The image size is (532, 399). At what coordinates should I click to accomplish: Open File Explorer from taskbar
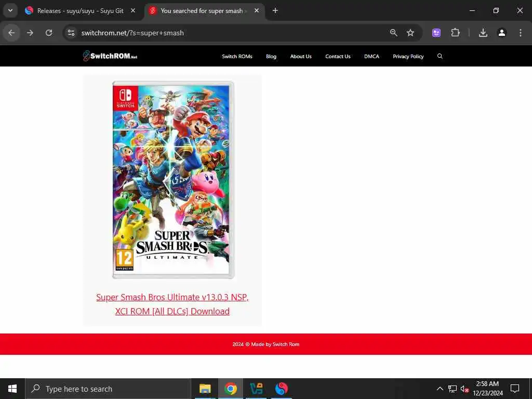(205, 389)
